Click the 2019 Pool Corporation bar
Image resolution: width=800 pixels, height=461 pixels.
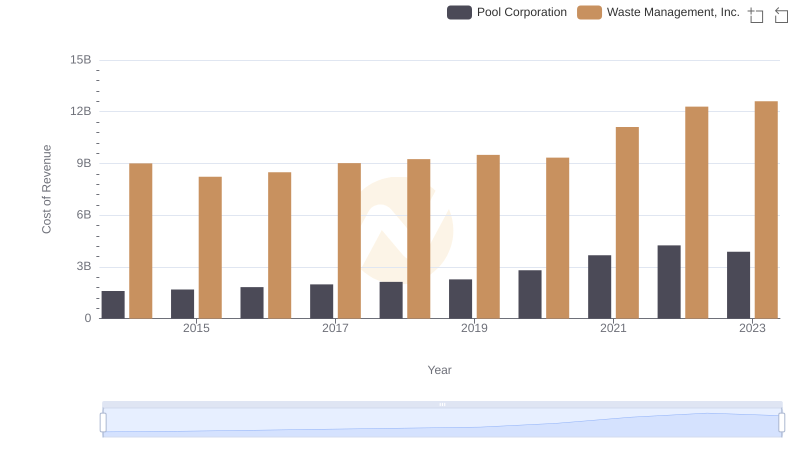460,299
